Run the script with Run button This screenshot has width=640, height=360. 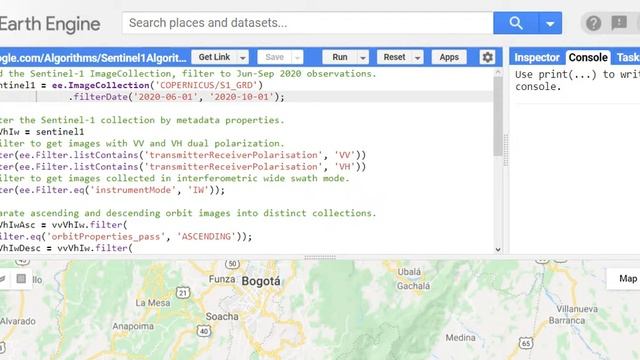point(340,57)
